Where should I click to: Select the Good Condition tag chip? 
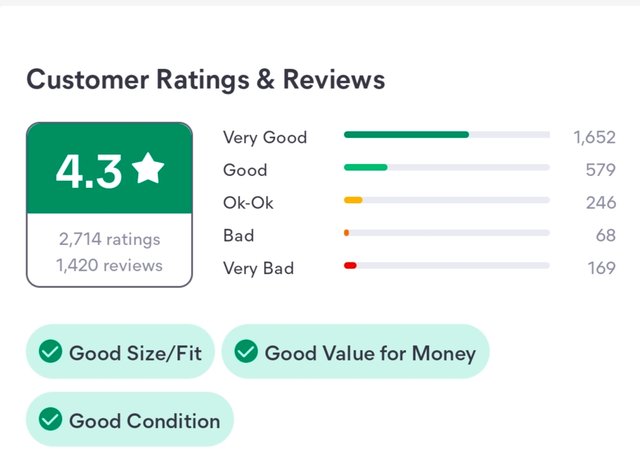coord(130,419)
